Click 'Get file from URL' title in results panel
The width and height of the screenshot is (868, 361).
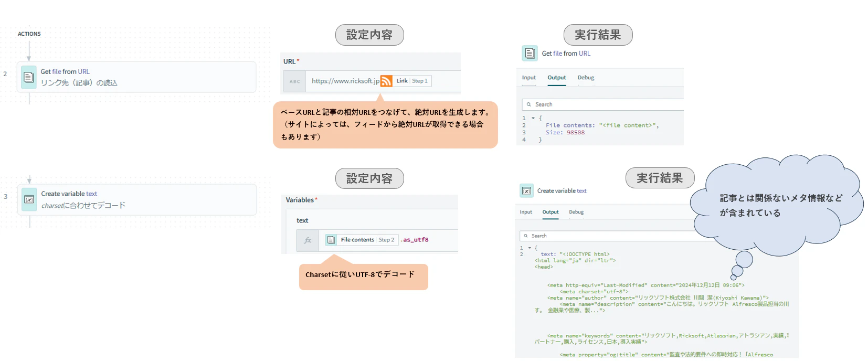pyautogui.click(x=566, y=54)
